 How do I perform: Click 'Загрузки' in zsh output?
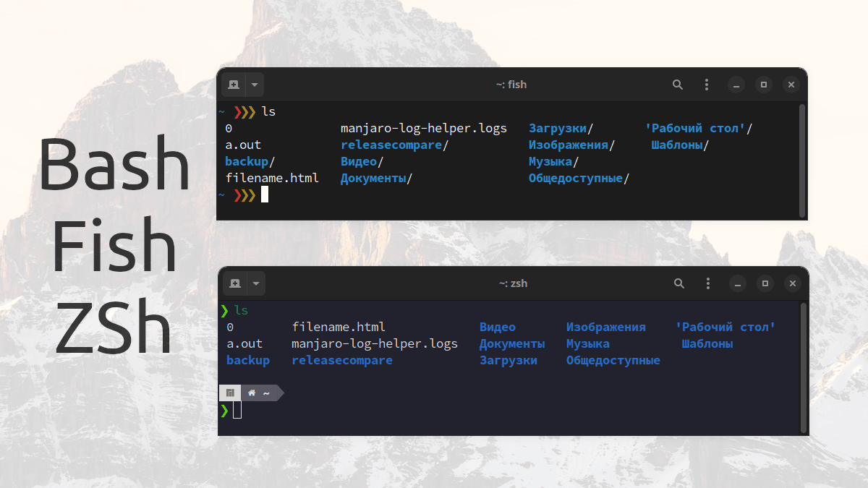pyautogui.click(x=509, y=361)
